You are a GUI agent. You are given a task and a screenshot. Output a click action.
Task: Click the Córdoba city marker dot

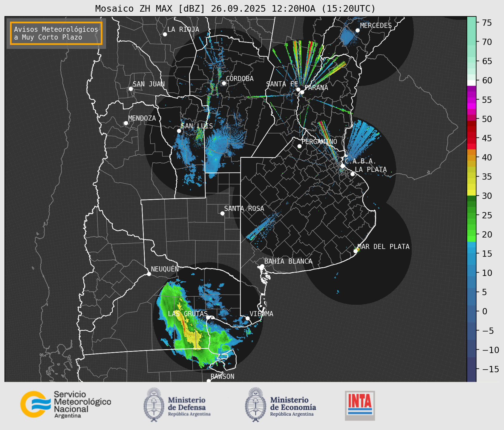coord(224,83)
